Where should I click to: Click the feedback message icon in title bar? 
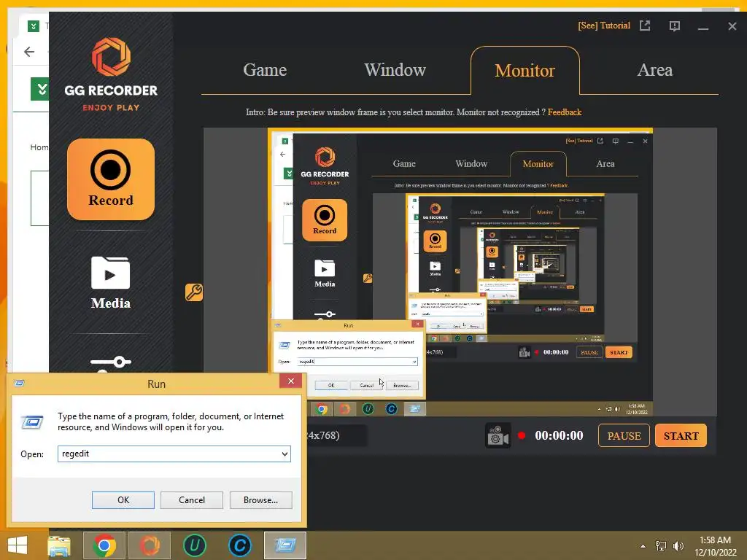674,26
